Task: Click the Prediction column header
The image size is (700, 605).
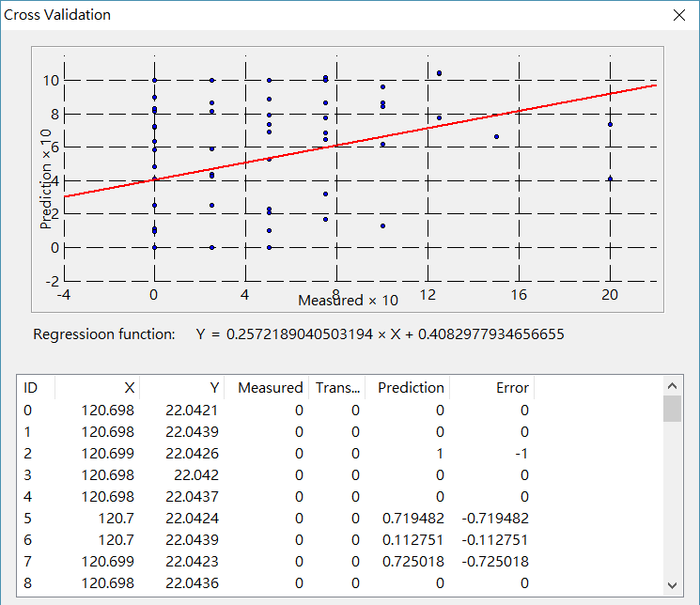Action: coord(408,388)
